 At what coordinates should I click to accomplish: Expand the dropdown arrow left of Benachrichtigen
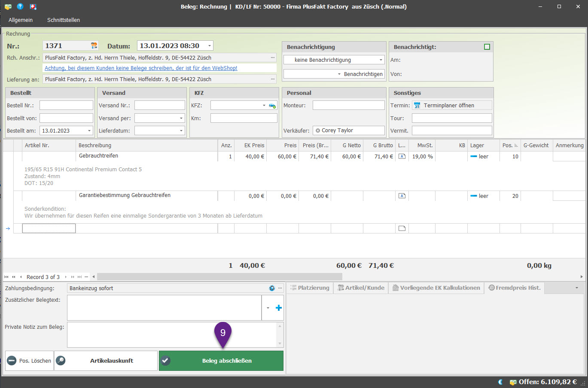339,74
